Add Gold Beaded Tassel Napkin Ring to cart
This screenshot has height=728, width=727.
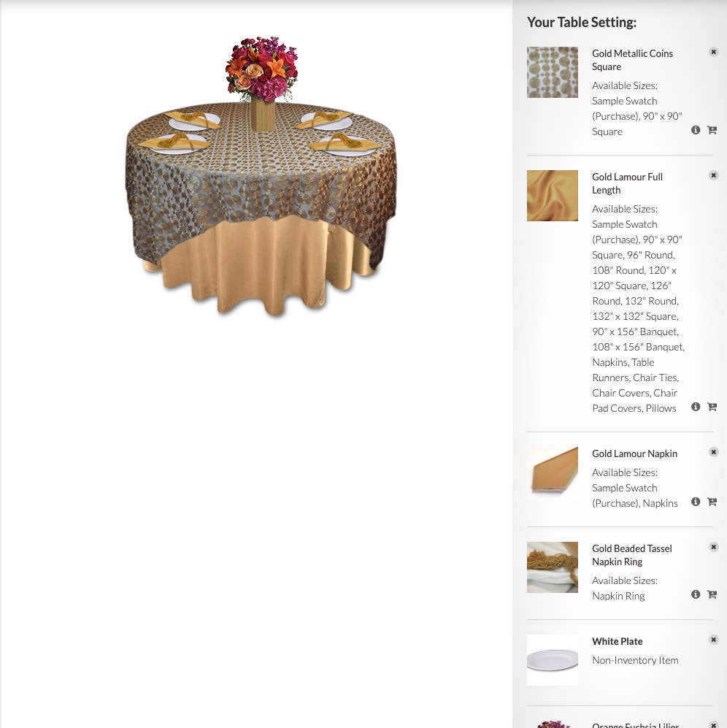712,594
